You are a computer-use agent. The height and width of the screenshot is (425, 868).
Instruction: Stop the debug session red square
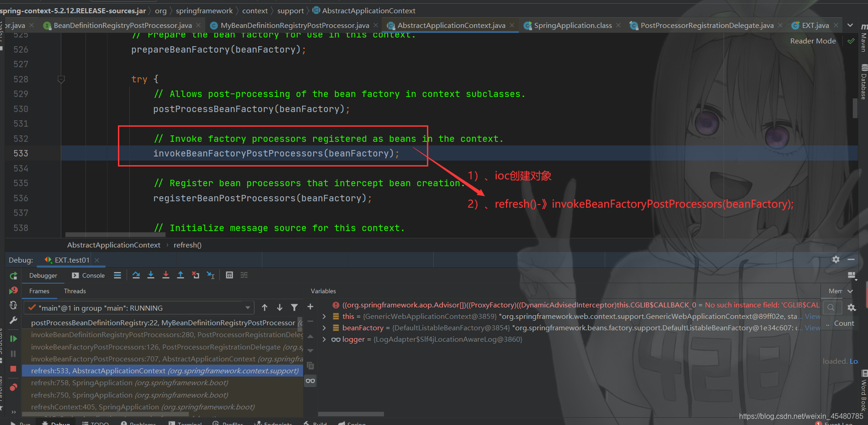13,369
